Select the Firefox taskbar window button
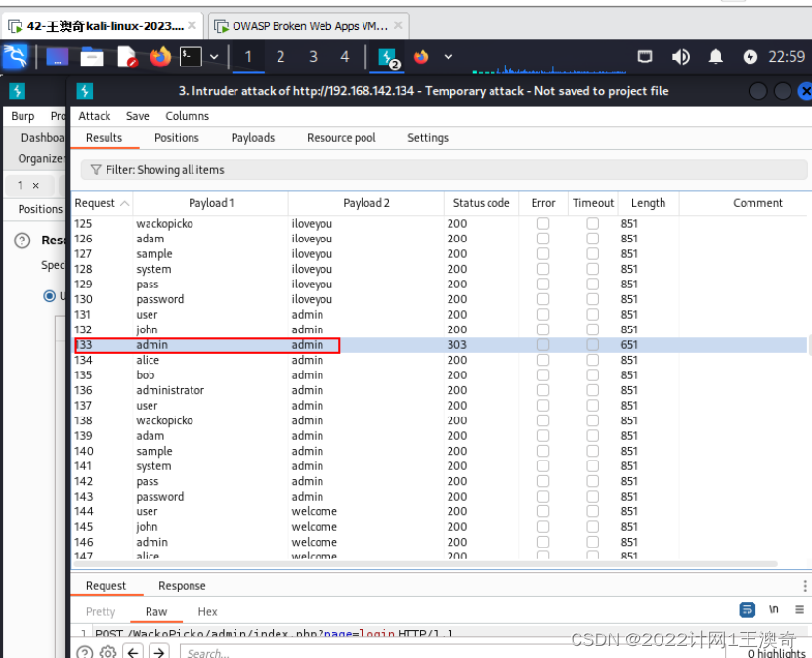 pyautogui.click(x=421, y=57)
